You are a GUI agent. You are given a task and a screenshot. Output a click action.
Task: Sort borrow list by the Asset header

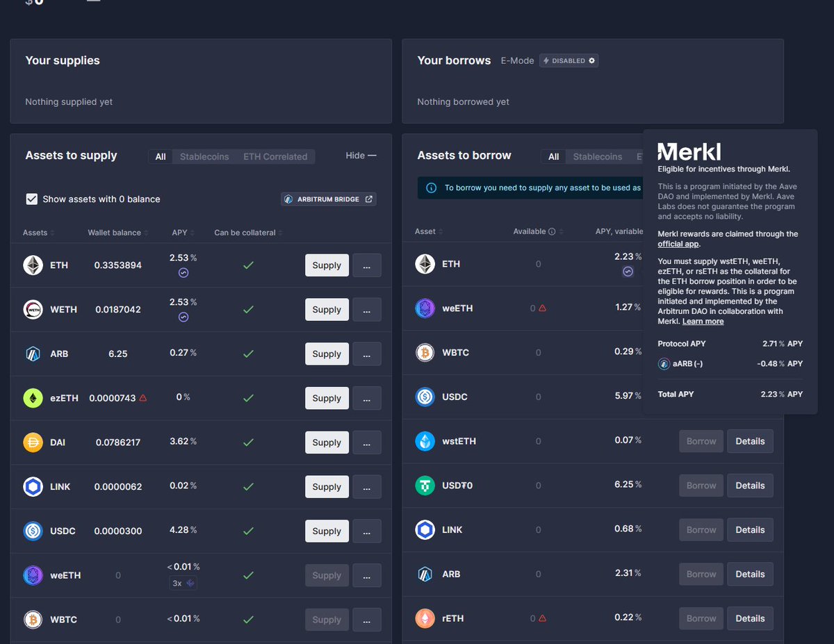429,231
